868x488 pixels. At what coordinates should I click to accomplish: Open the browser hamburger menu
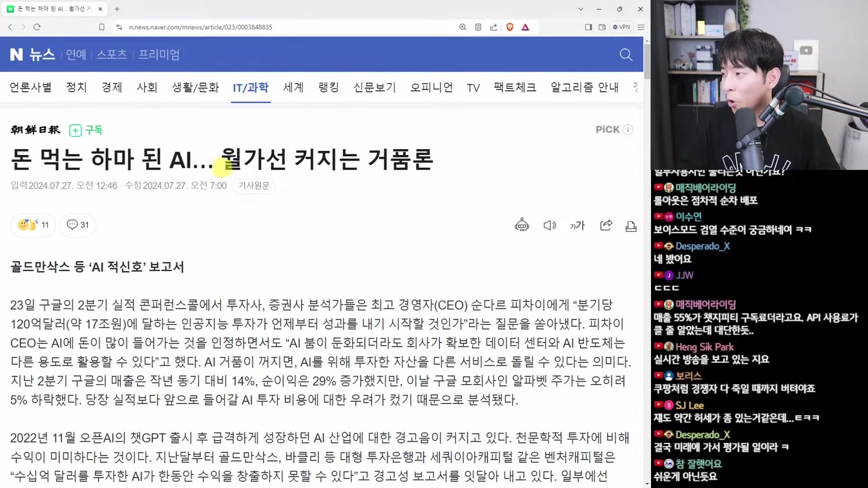click(x=641, y=27)
